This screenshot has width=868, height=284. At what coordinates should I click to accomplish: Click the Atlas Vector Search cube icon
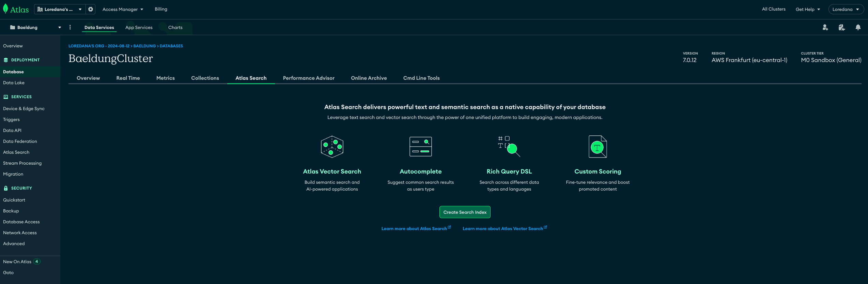click(x=332, y=147)
